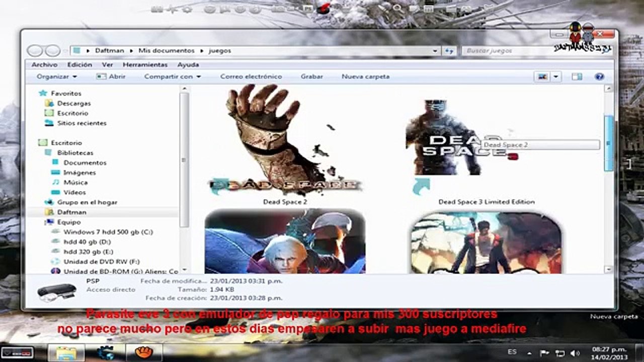Select Favoritos in the navigation pane
The image size is (644, 362).
[66, 94]
